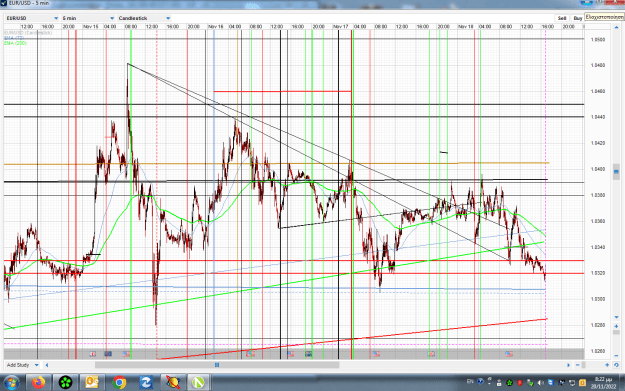Open Google Chrome from the taskbar

pos(119,383)
